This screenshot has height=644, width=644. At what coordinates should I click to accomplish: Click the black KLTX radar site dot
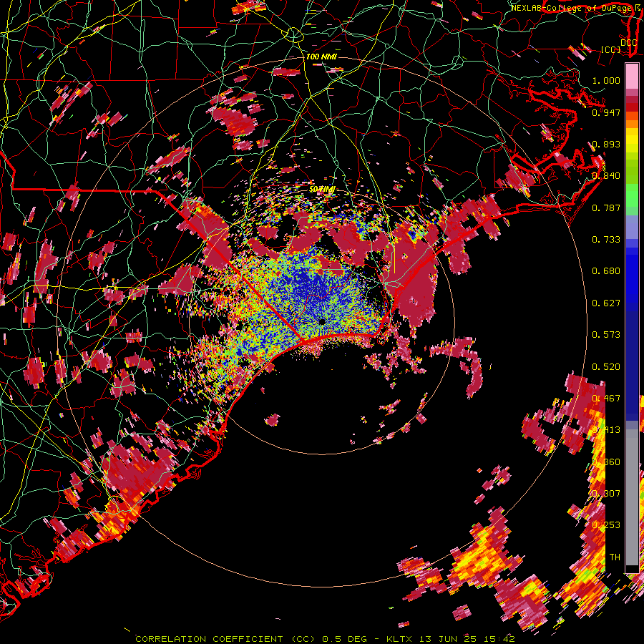(323, 321)
